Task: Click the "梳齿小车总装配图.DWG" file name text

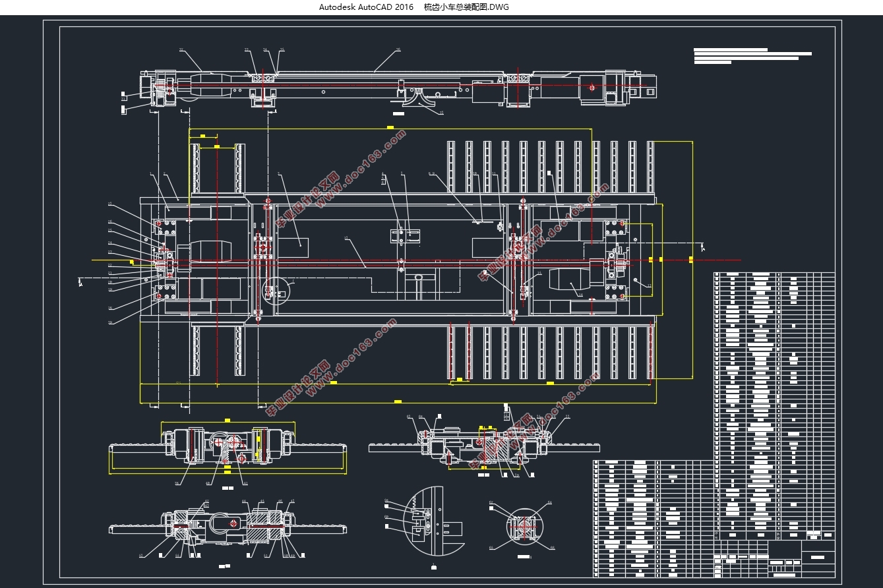Action: point(466,7)
